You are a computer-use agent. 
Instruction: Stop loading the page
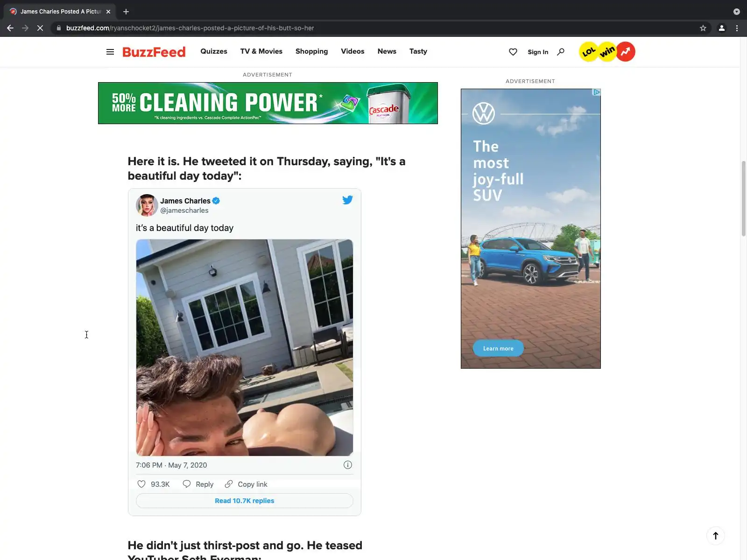point(40,28)
